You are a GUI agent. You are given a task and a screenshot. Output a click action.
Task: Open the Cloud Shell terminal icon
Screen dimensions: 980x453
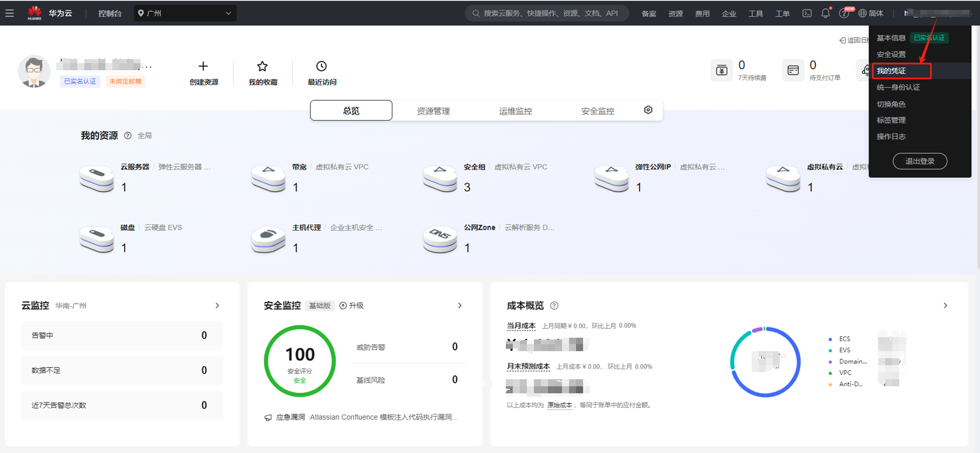[807, 13]
